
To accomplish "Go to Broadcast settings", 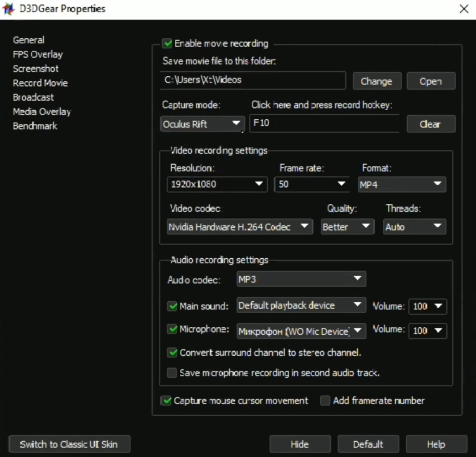I will (x=33, y=97).
